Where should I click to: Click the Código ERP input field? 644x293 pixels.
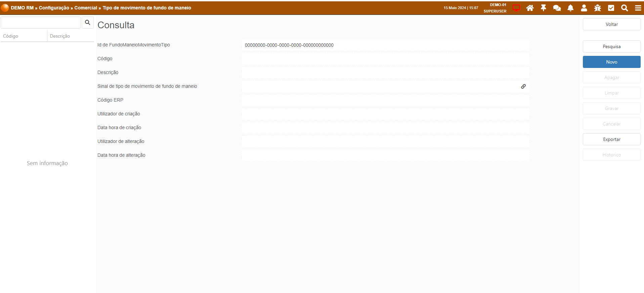(x=385, y=100)
